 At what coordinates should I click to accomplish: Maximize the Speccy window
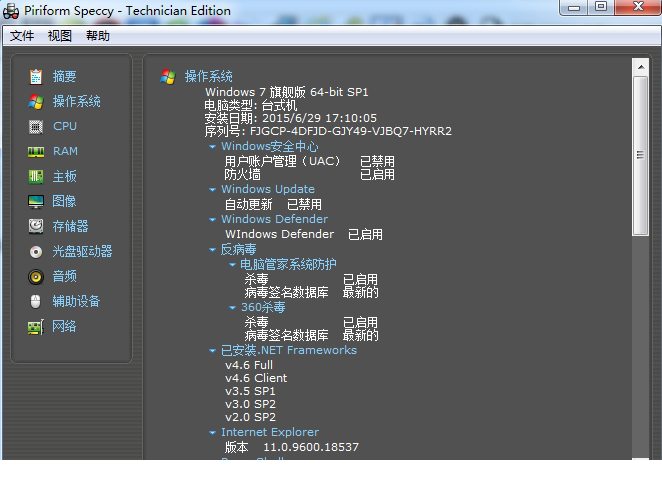(601, 7)
